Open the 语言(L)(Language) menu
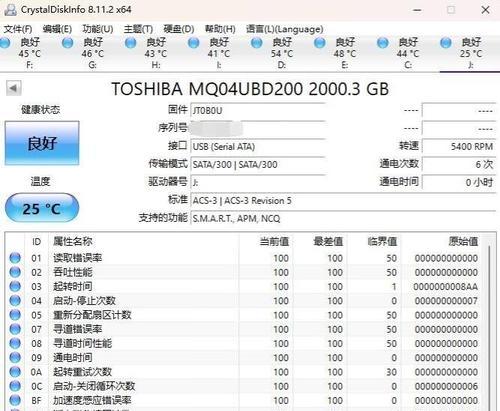Viewport: 500px width, 411px height. pyautogui.click(x=284, y=29)
